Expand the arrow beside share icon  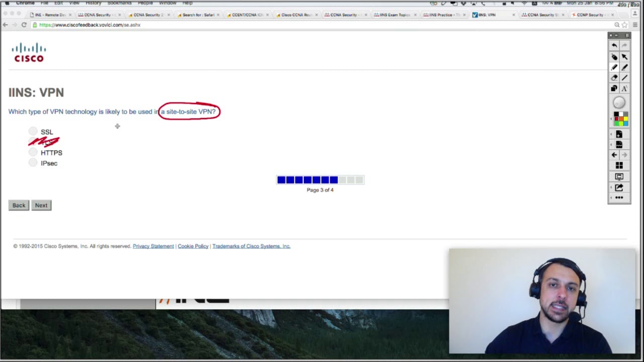coord(611,188)
